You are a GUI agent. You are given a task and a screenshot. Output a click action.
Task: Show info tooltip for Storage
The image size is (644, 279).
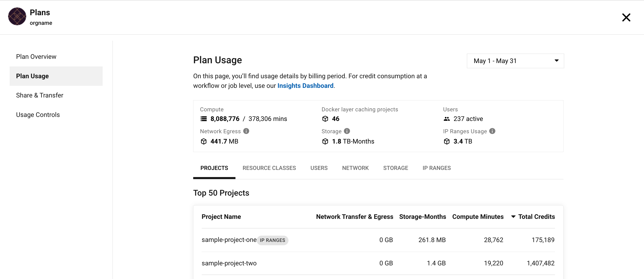pyautogui.click(x=347, y=131)
